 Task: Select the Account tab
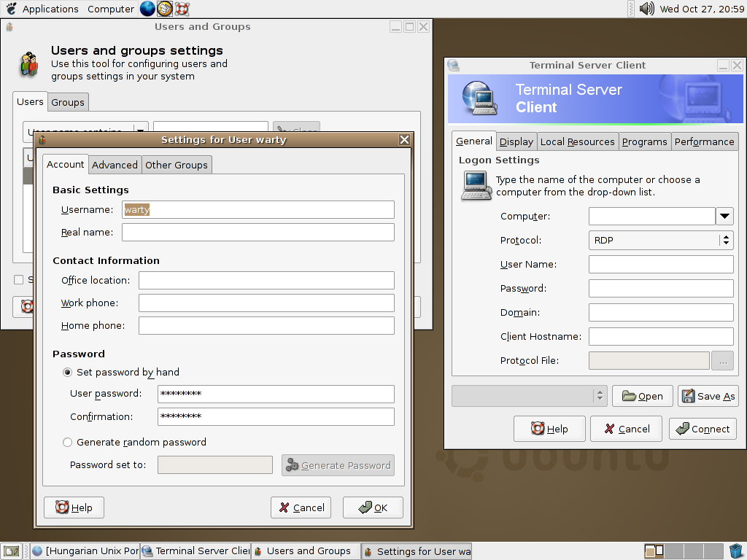pos(65,164)
